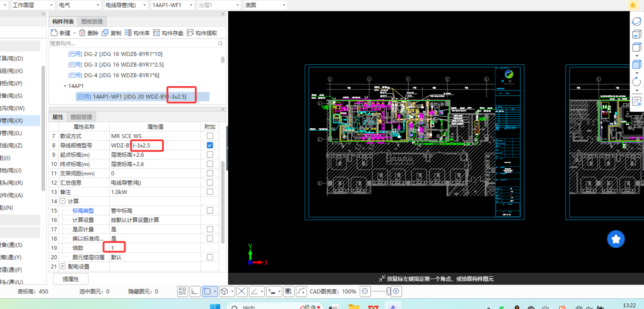The height and width of the screenshot is (309, 644).
Task: Click the angle snap icon
Action: coord(254,291)
